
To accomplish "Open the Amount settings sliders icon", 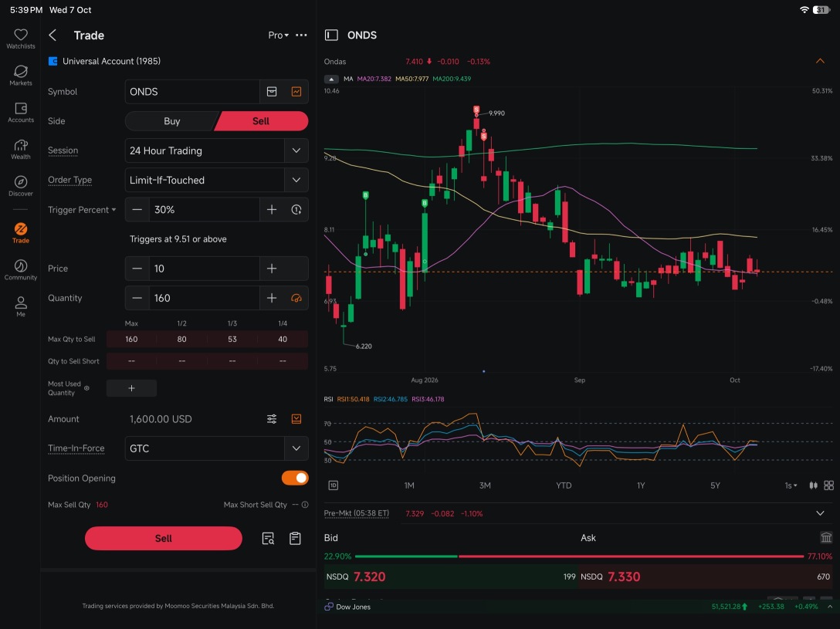I will point(272,419).
